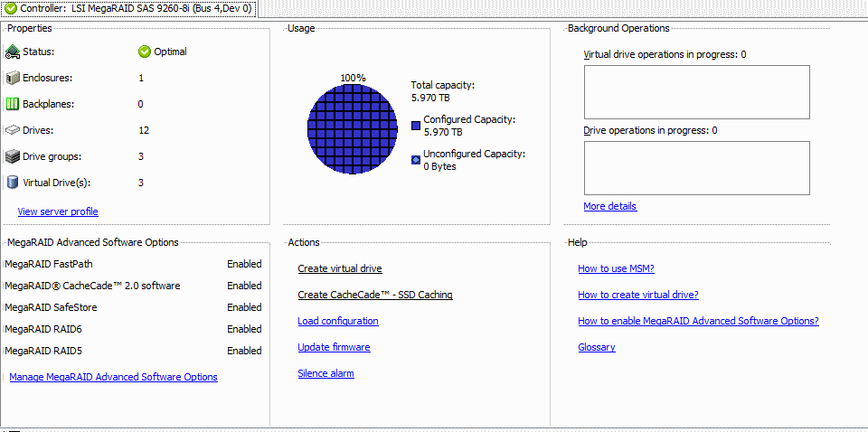This screenshot has width=868, height=432.
Task: Click Silence alarm link
Action: (326, 373)
